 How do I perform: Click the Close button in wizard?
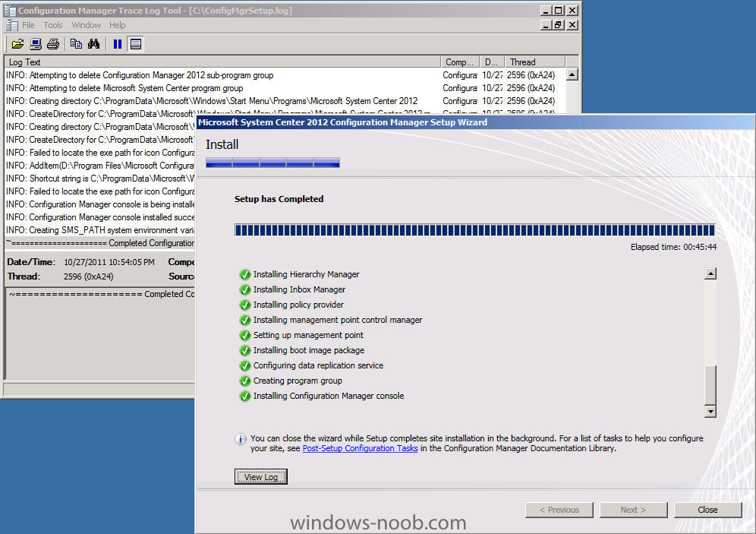(x=707, y=510)
